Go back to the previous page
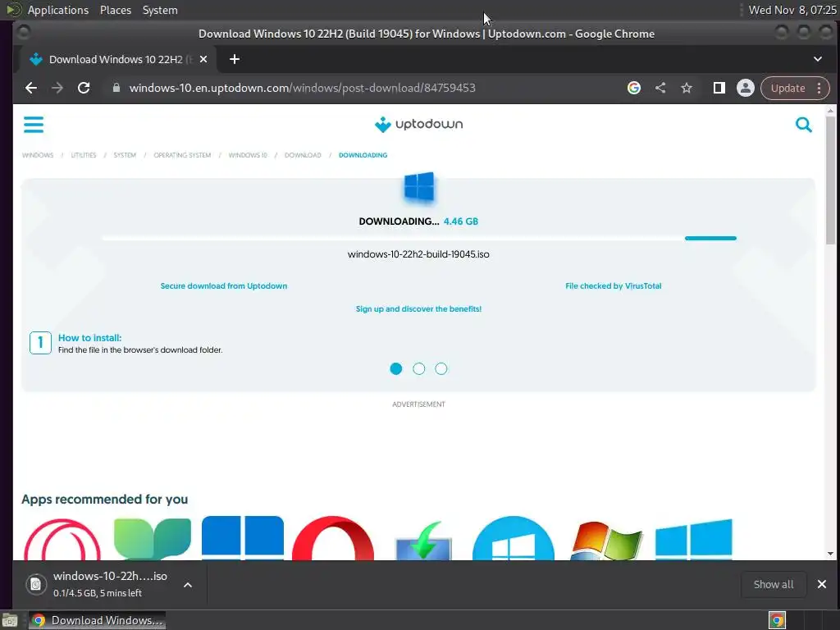The image size is (840, 630). [31, 88]
